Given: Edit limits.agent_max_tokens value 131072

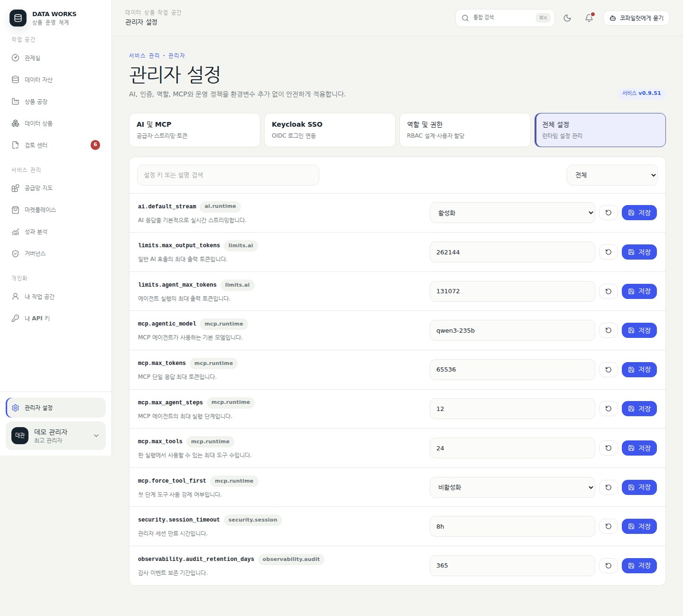Looking at the screenshot, I should 512,291.
